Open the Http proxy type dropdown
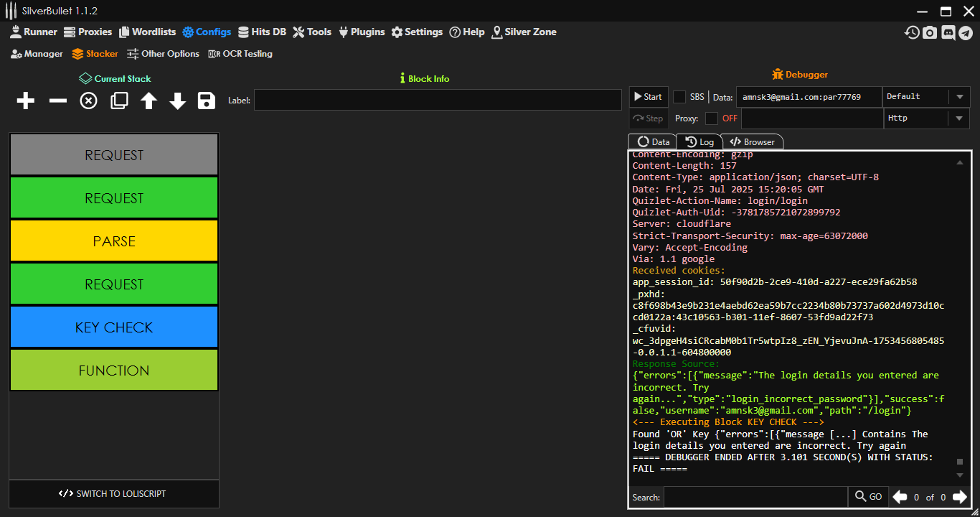Screen dimensions: 980x517 point(959,118)
